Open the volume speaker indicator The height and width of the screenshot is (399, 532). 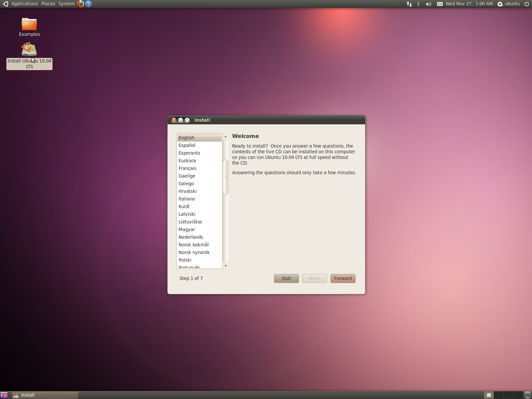(428, 4)
